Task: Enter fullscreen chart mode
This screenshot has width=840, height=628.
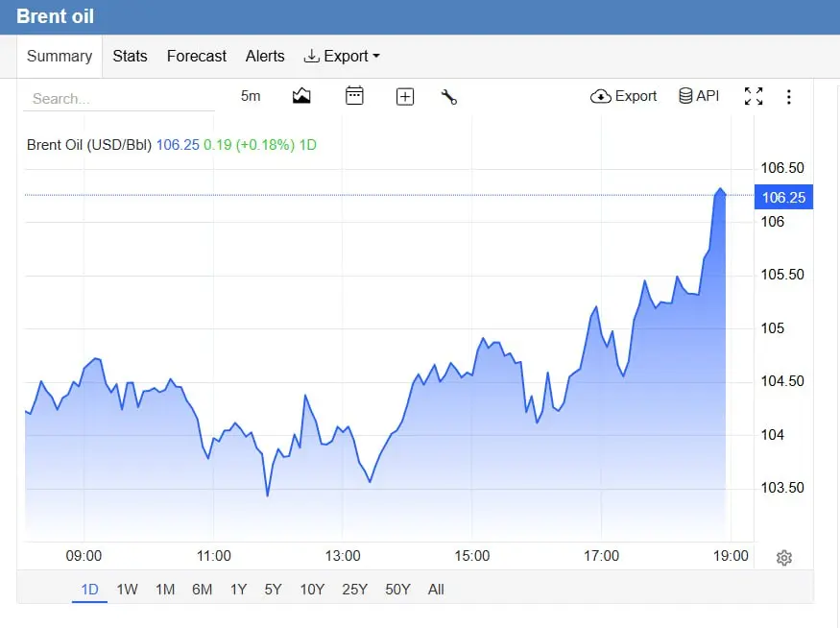Action: [754, 96]
